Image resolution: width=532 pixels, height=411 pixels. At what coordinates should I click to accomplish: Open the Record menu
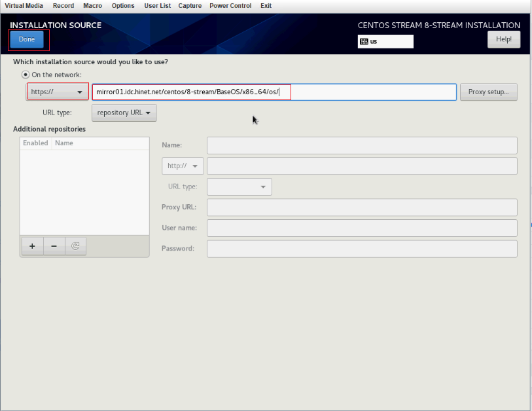63,6
